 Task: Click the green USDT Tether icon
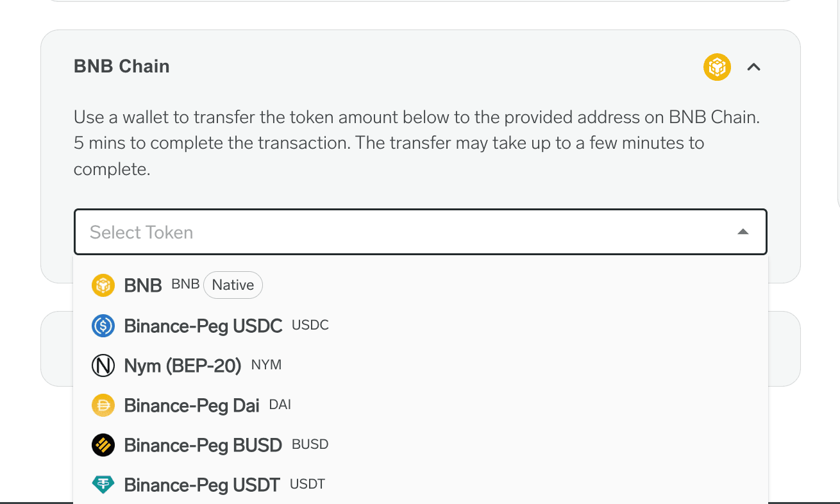tap(103, 485)
